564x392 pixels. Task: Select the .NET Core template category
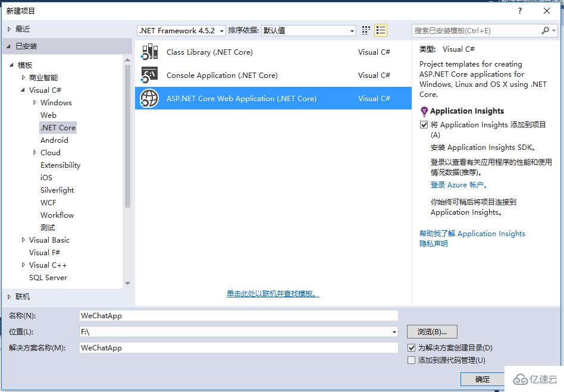58,128
